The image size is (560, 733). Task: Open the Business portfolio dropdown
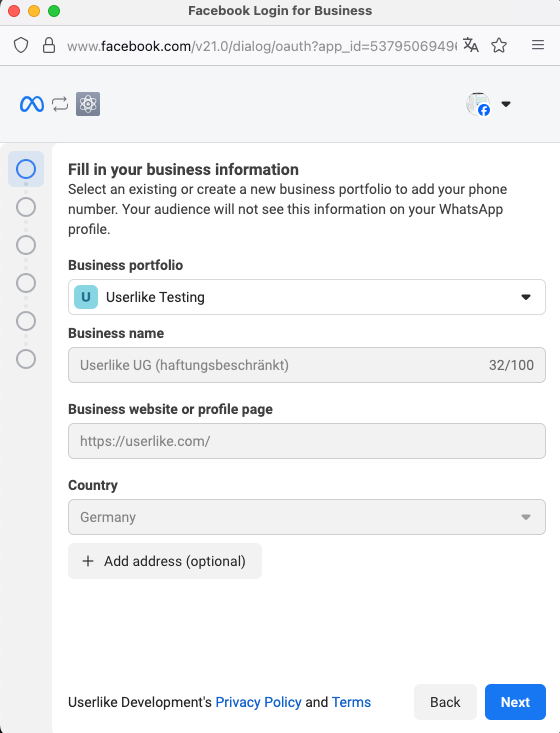tap(307, 297)
